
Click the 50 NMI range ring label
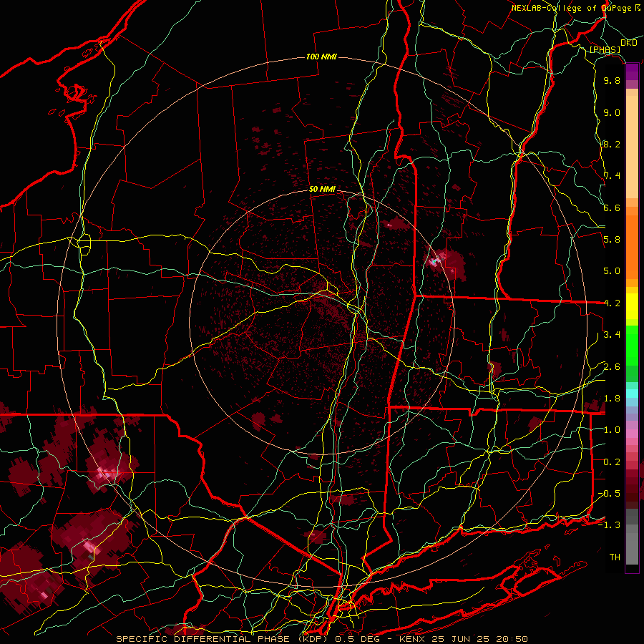coord(322,190)
